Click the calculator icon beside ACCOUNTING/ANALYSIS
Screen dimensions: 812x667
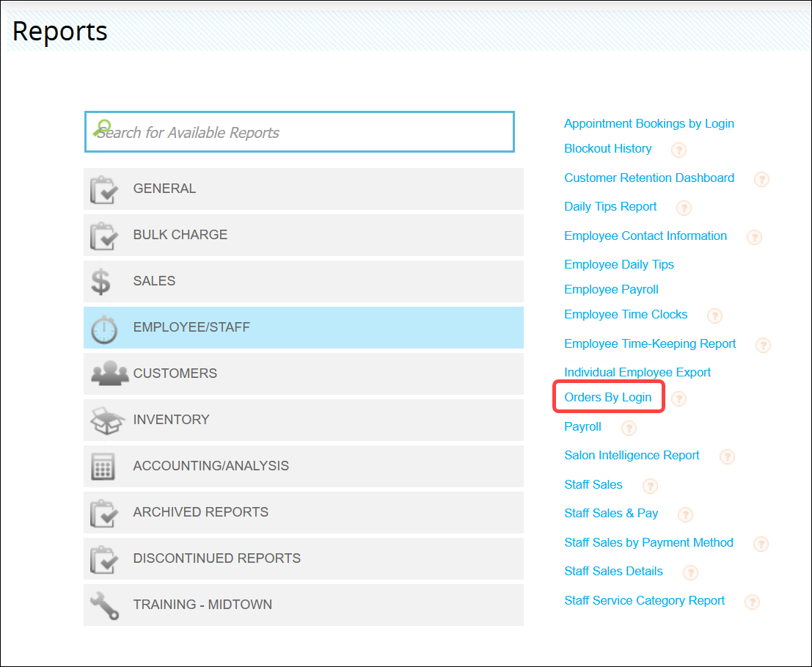coord(103,466)
